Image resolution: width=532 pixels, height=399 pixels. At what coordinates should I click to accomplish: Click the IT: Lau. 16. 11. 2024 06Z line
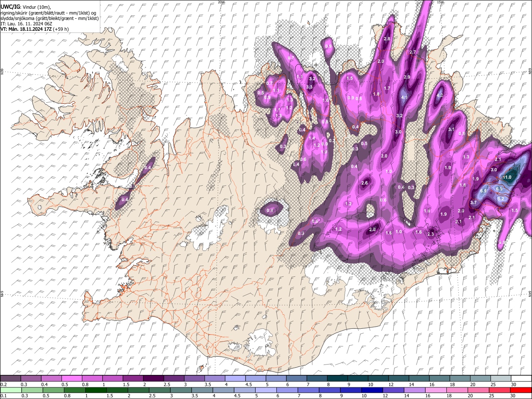click(x=26, y=24)
